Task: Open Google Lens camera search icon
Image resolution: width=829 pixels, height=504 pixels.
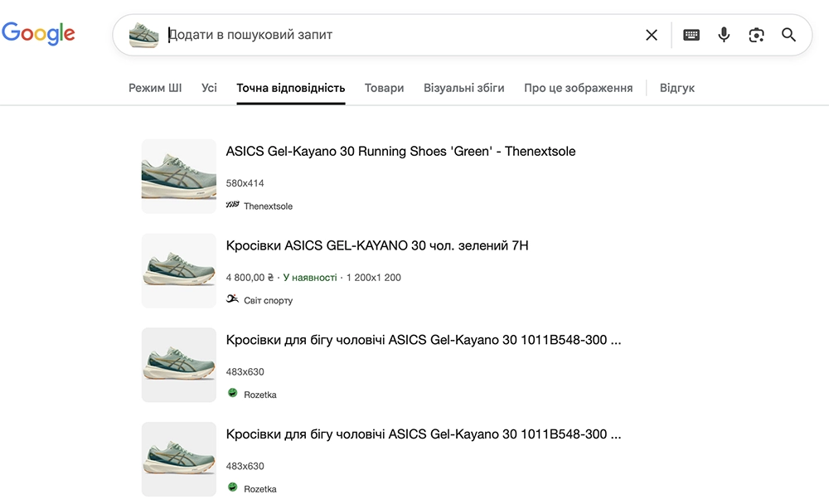Action: click(x=756, y=35)
